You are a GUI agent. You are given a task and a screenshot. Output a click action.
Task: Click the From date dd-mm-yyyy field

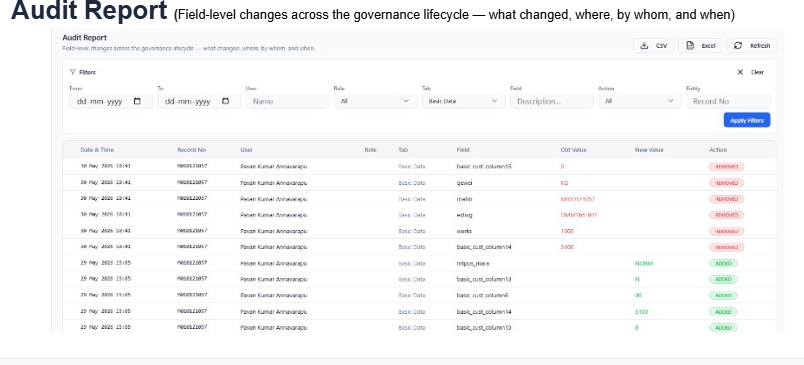pos(111,102)
